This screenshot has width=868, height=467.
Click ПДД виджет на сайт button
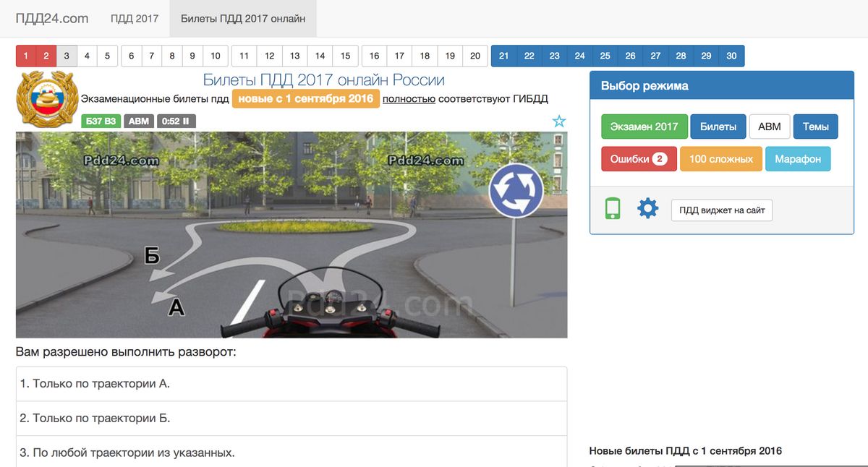722,210
